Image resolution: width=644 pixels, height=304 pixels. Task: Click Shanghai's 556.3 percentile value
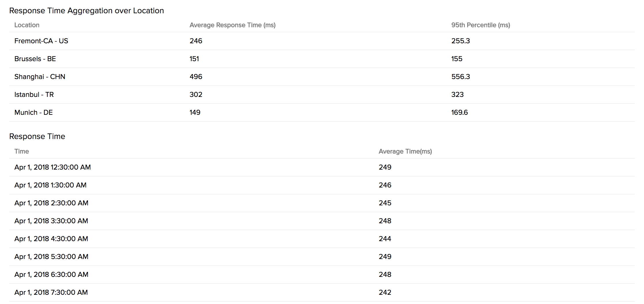coord(460,77)
